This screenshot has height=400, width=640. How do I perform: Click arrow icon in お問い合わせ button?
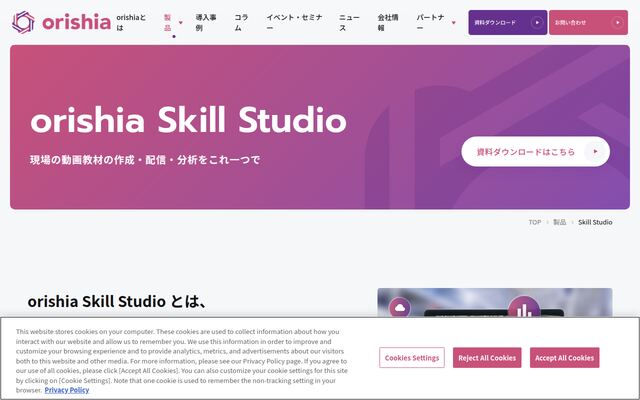coord(618,22)
